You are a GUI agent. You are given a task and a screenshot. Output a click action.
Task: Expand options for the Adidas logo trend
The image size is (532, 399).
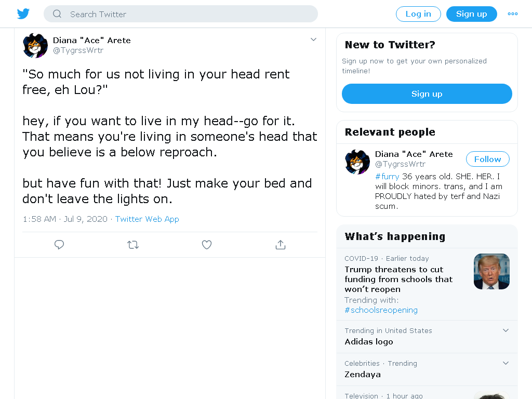click(x=506, y=330)
